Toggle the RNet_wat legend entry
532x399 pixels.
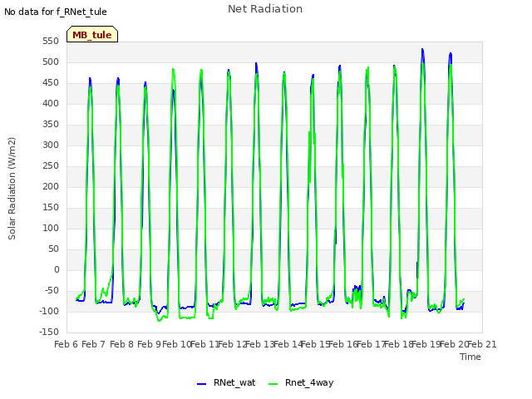pos(226,382)
